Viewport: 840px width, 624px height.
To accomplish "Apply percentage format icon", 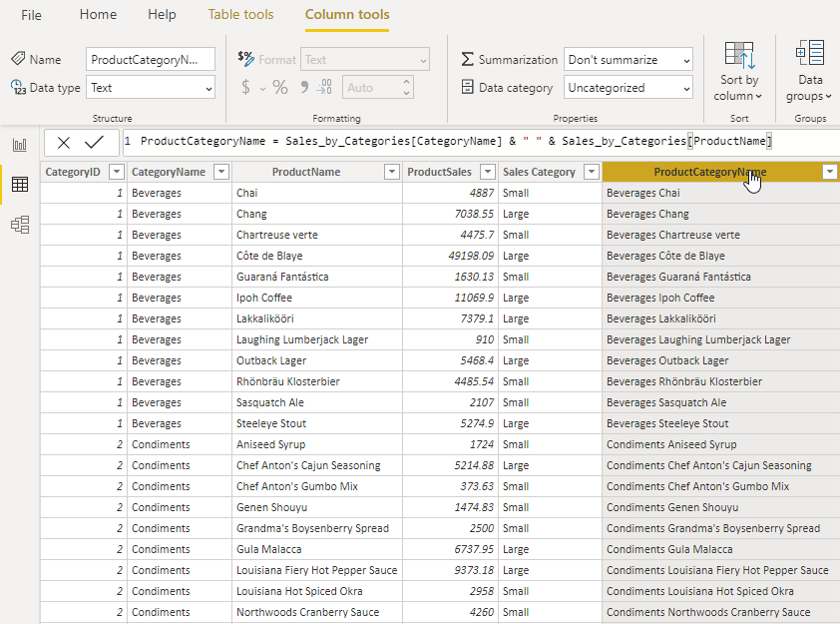I will [x=280, y=88].
